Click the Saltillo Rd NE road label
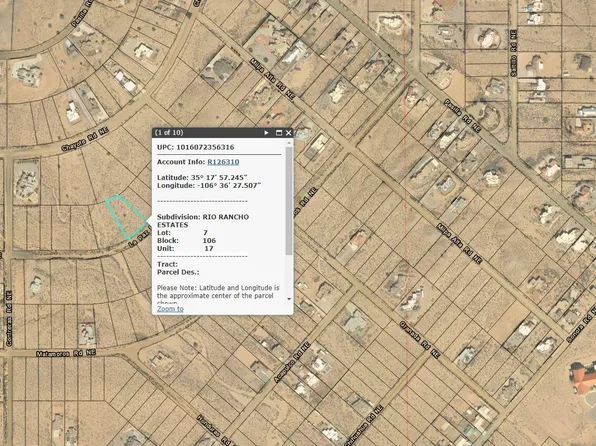596x446 pixels. tap(514, 54)
